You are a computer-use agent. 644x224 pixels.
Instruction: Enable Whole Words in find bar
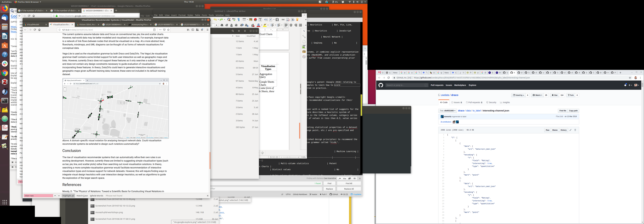96,196
